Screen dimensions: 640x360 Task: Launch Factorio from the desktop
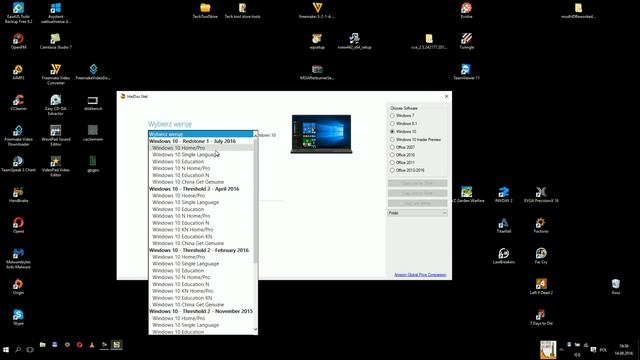tap(541, 225)
